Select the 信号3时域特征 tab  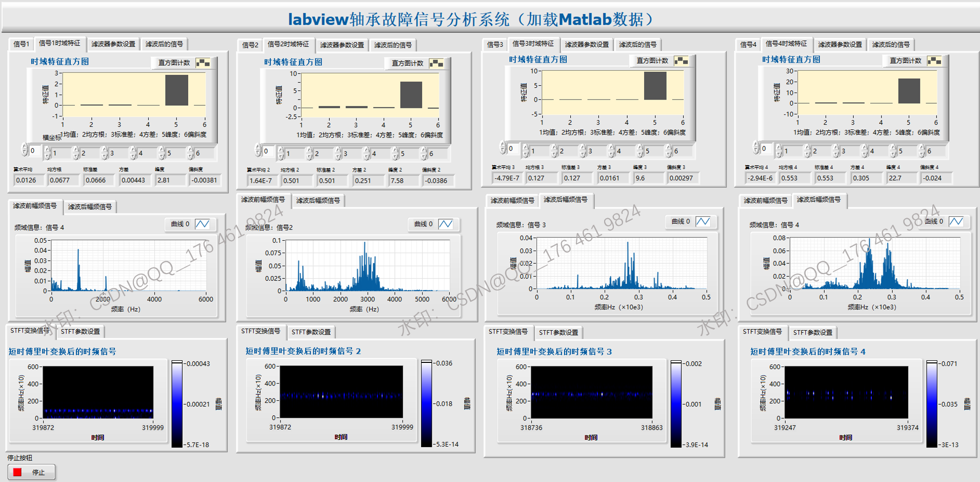533,44
